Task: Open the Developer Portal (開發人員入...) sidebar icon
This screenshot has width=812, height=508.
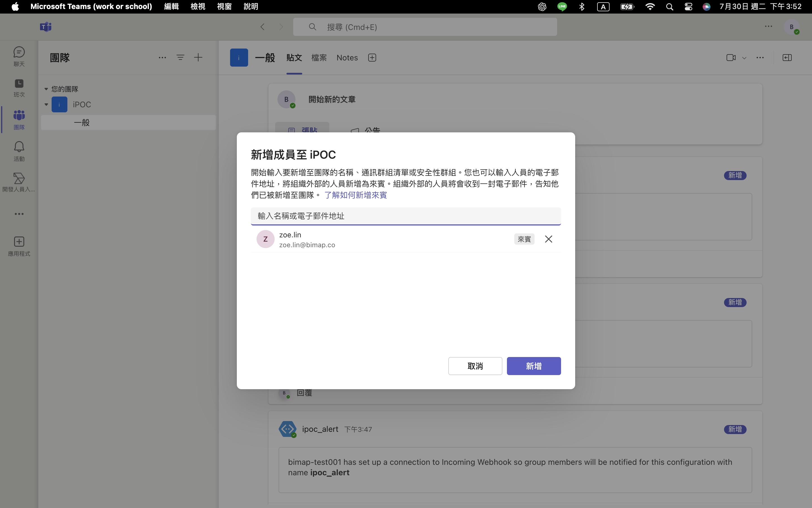Action: pos(19,182)
